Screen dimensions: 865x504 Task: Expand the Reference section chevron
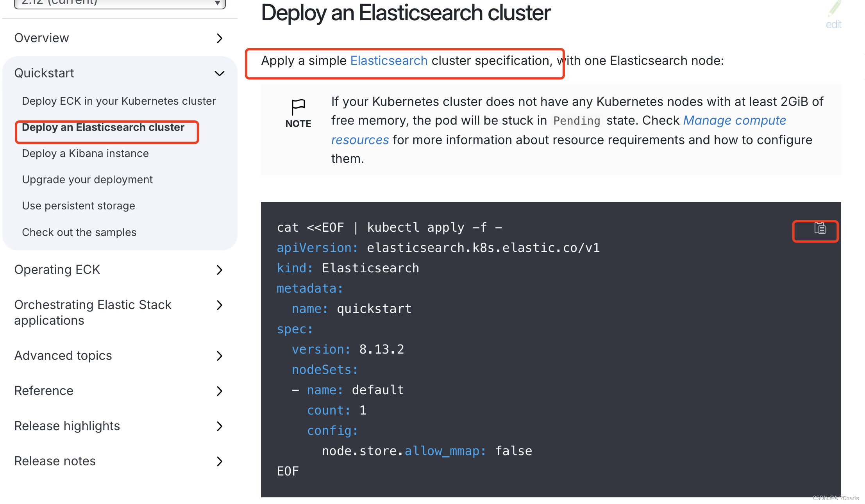point(220,391)
